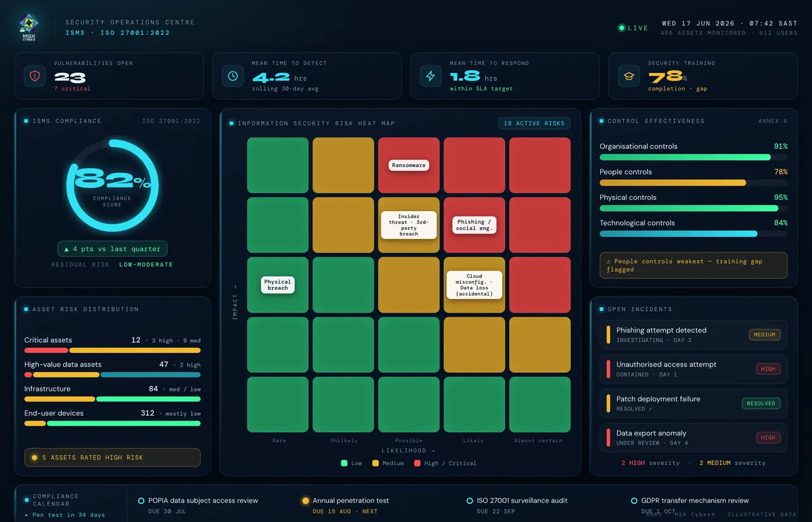Click the High / Critical legend swatch
The height and width of the screenshot is (522, 812).
(x=417, y=463)
